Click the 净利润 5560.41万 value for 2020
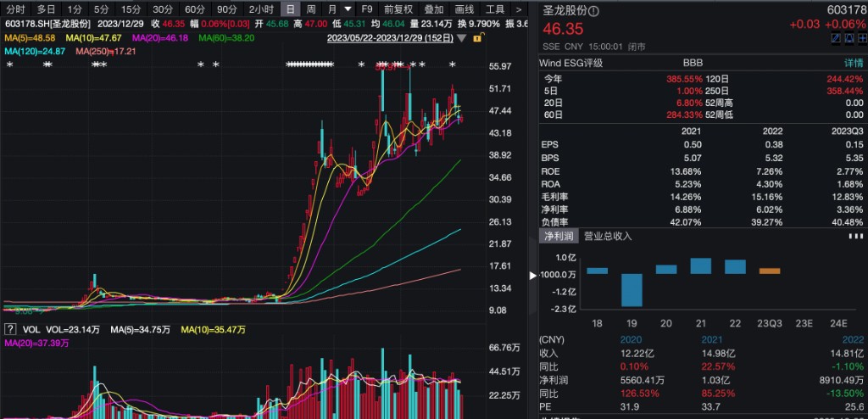 pyautogui.click(x=644, y=380)
